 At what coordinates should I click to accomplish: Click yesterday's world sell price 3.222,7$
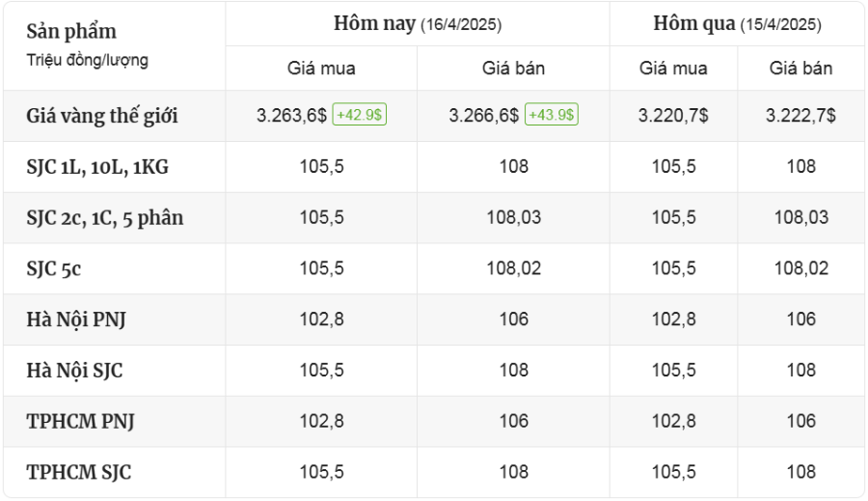[x=801, y=115]
